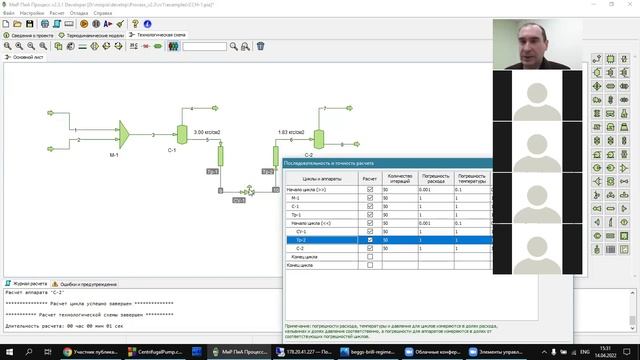Click the Циклы и аппараты column header
The height and width of the screenshot is (360, 640).
(322, 179)
